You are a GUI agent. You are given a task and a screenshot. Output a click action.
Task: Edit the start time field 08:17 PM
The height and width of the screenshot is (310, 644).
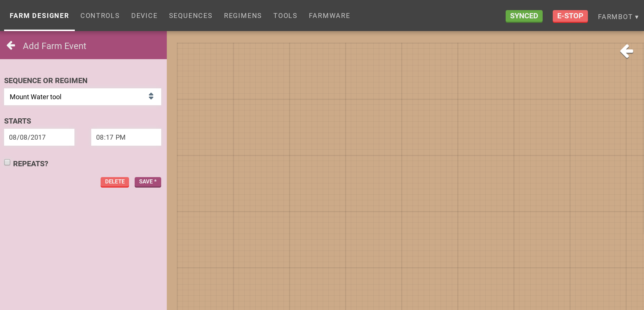pyautogui.click(x=126, y=137)
